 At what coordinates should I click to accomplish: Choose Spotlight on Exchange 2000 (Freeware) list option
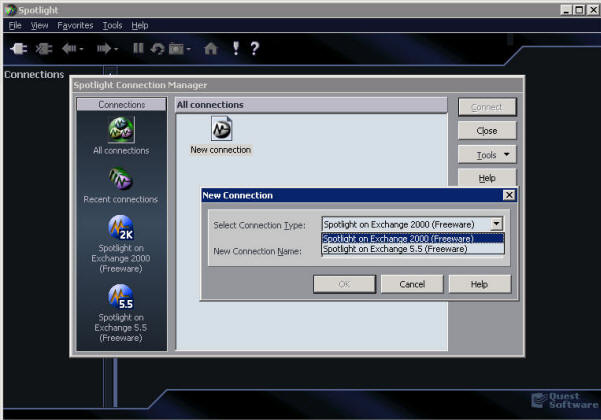click(413, 238)
